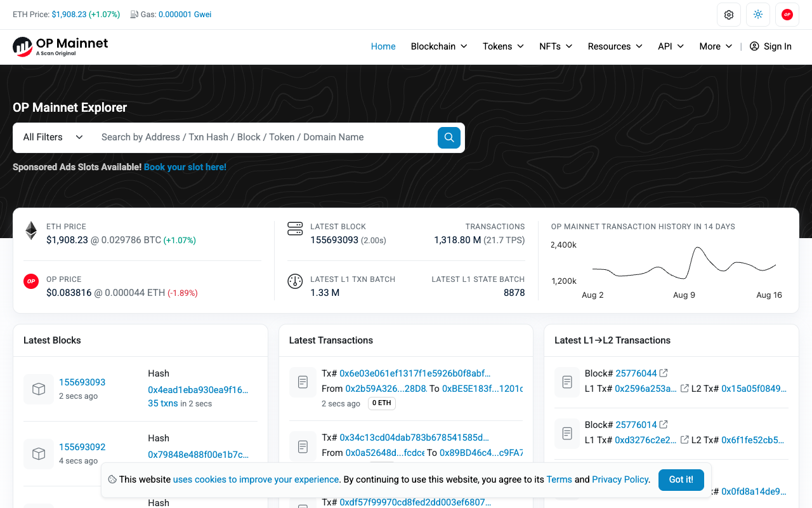
Task: Open latest block number 155693093 in stats
Action: pos(334,240)
